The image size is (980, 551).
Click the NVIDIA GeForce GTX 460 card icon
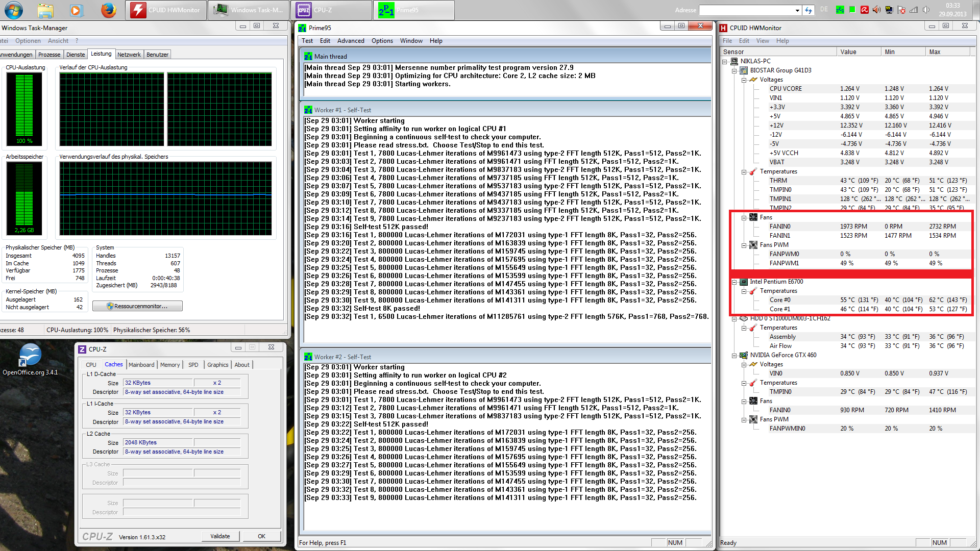(x=744, y=355)
